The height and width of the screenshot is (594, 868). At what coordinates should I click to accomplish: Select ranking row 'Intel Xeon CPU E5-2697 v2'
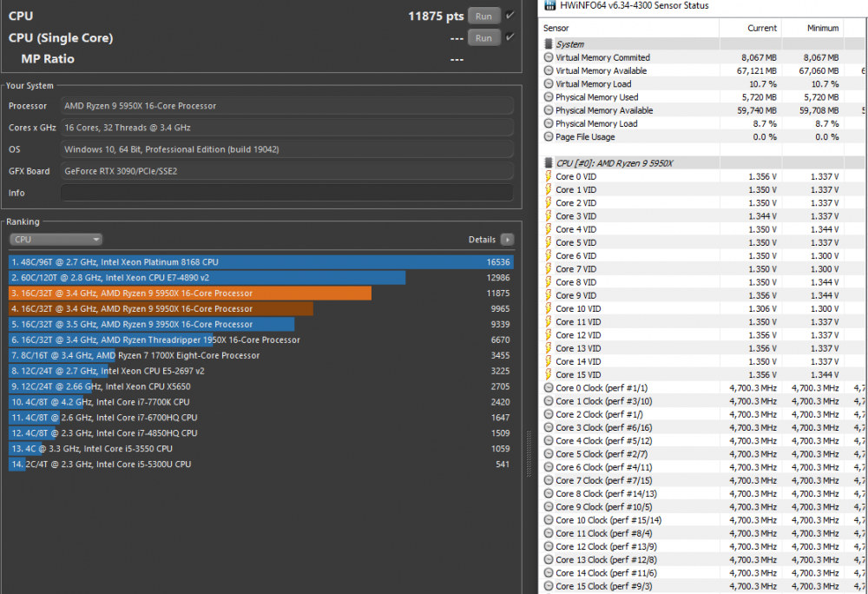[x=261, y=370]
